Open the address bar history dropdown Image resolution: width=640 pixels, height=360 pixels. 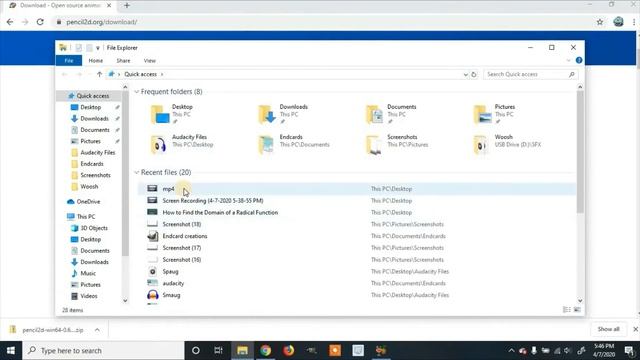465,75
